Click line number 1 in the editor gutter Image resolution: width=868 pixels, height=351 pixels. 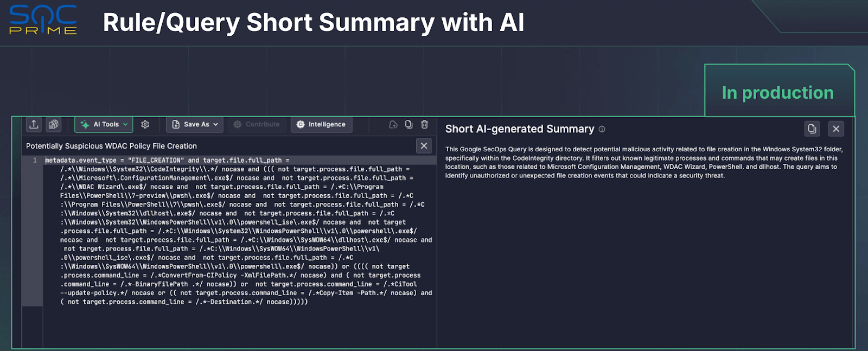[35, 161]
